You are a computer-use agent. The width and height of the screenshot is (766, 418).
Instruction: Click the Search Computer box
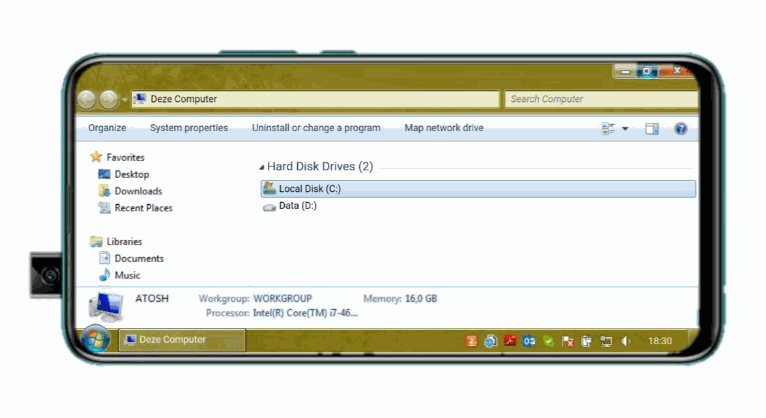601,99
